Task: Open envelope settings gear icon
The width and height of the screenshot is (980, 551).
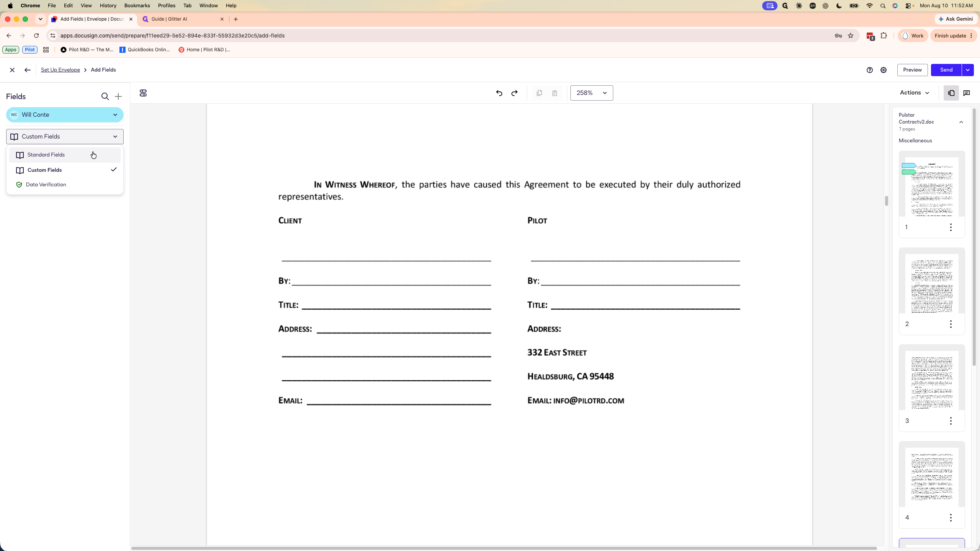Action: pos(884,70)
